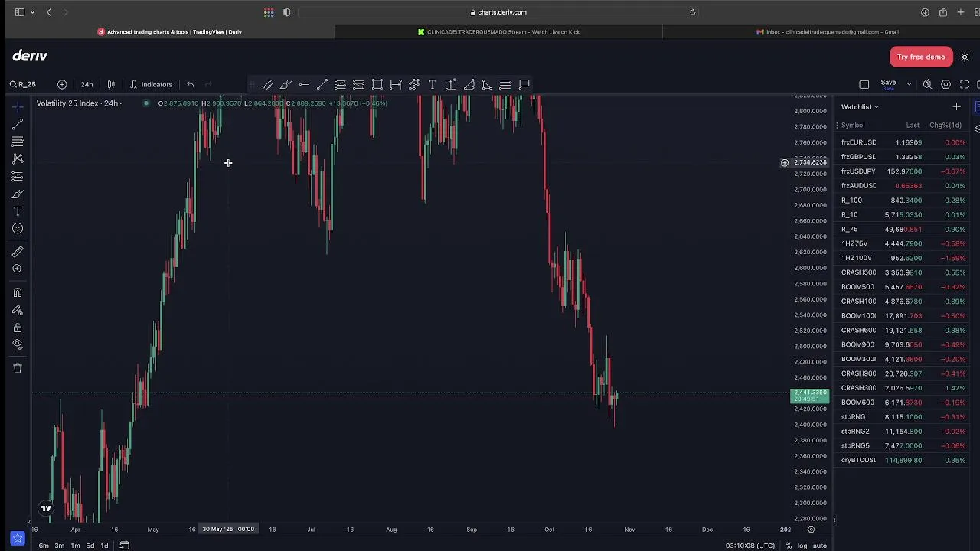The width and height of the screenshot is (980, 551).
Task: Select the text T tool in floating toolbar
Action: (x=433, y=84)
